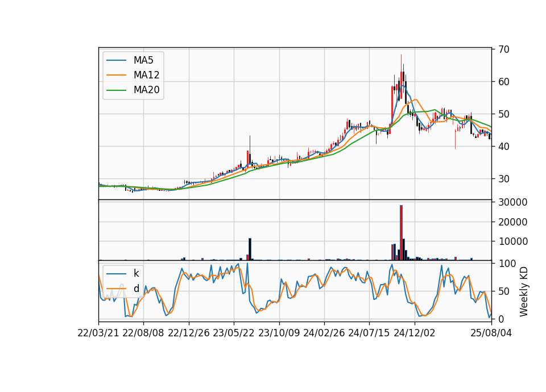The image size is (546, 392).
Task: Click the green MA20 legend line sample
Action: pos(116,90)
